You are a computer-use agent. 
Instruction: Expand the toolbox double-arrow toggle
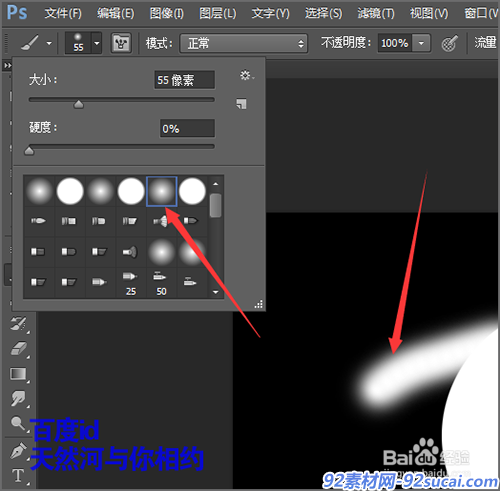7,66
